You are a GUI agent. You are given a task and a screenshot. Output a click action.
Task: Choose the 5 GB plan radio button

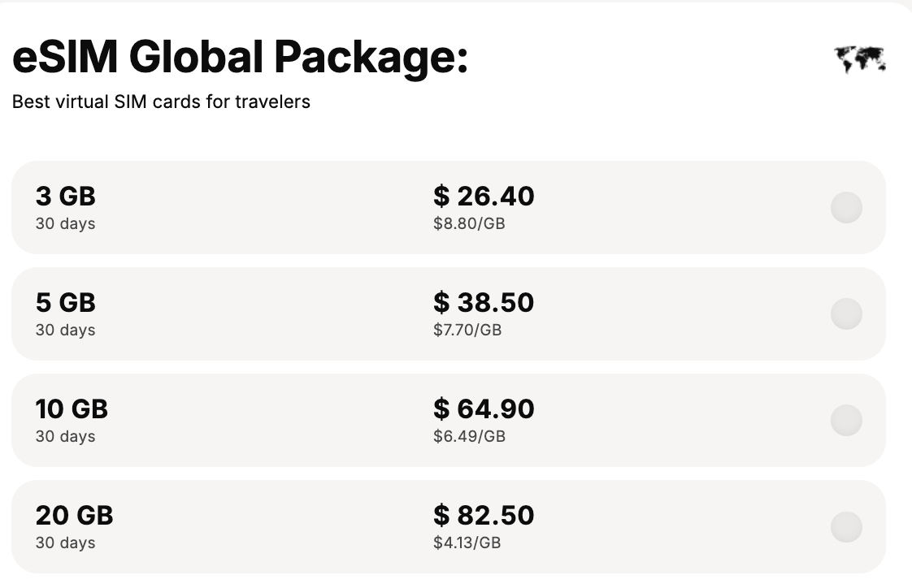[846, 313]
